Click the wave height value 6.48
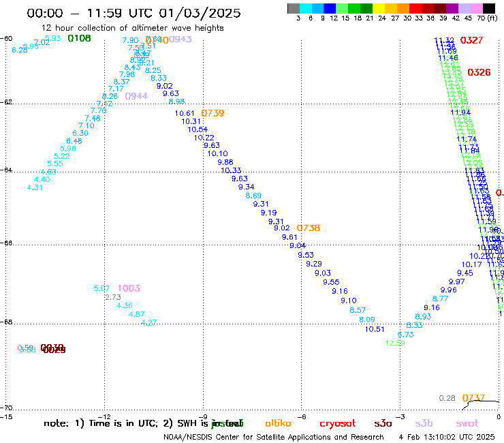Screen dimensions: 504x443 pyautogui.click(x=74, y=141)
